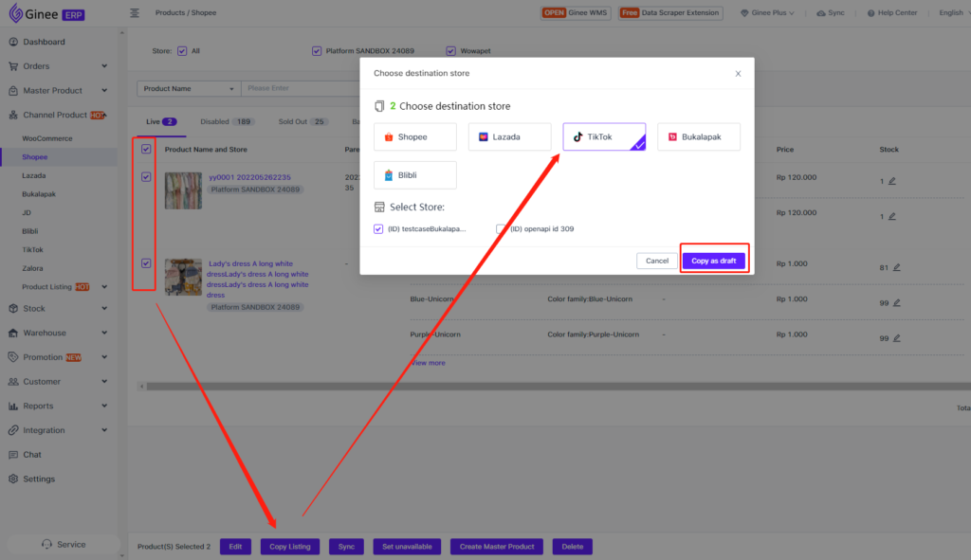971x560 pixels.
Task: Toggle select-all checkbox in table header
Action: (146, 149)
